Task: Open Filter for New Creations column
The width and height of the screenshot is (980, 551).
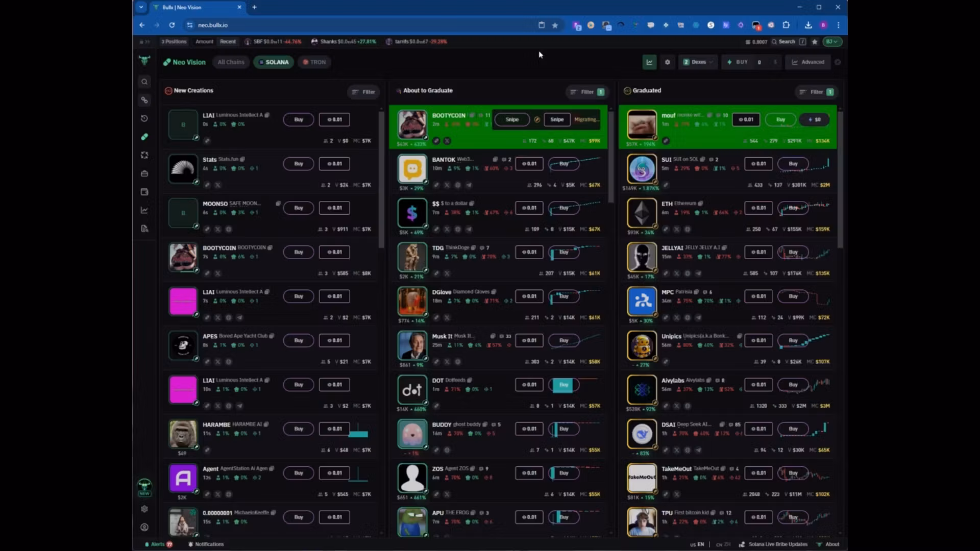Action: pos(363,92)
